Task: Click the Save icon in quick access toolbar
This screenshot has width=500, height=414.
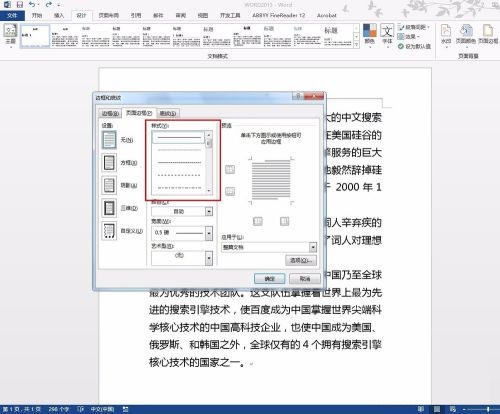Action: 20,4
